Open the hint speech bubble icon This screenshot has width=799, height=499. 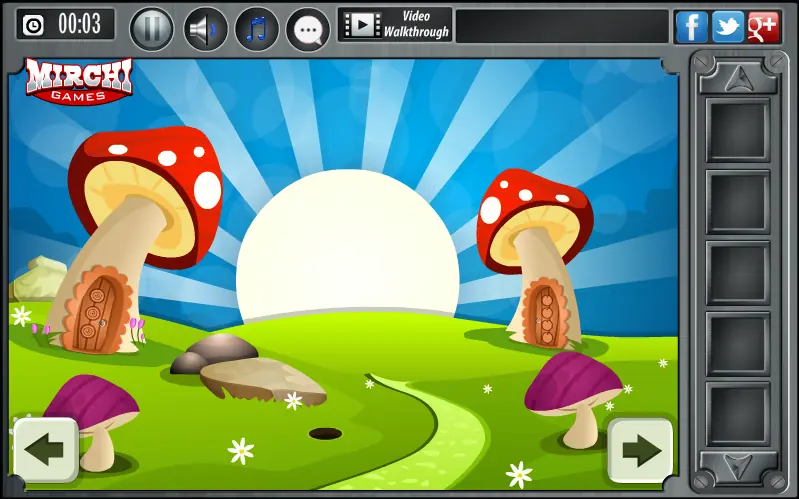coord(308,30)
